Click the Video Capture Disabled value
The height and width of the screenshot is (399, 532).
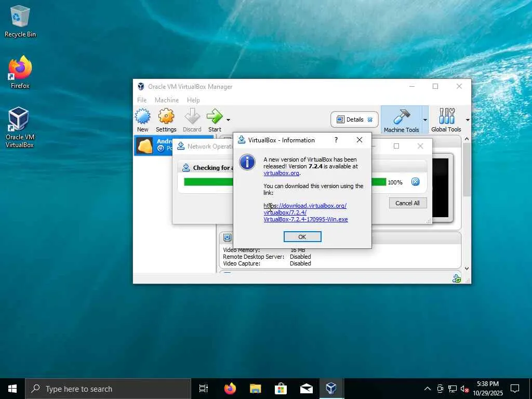pyautogui.click(x=300, y=263)
